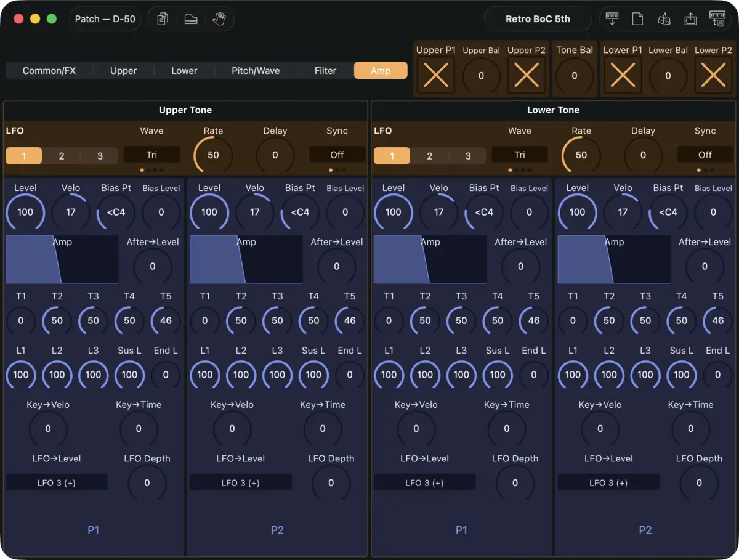Select LFO 1 in Upper Tone
This screenshot has width=739, height=560.
point(24,156)
